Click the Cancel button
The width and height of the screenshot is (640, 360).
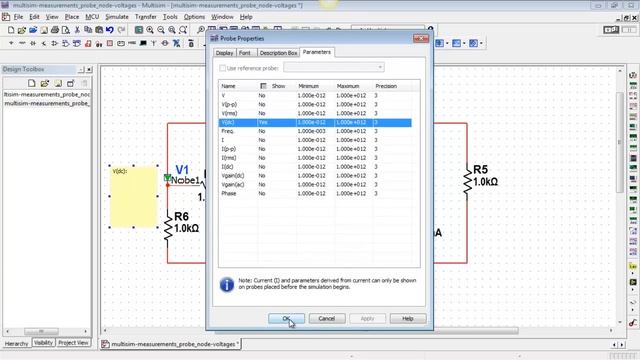327,318
